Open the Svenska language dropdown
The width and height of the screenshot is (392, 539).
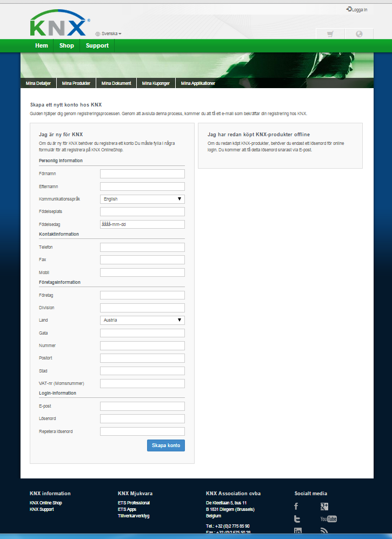(x=108, y=34)
